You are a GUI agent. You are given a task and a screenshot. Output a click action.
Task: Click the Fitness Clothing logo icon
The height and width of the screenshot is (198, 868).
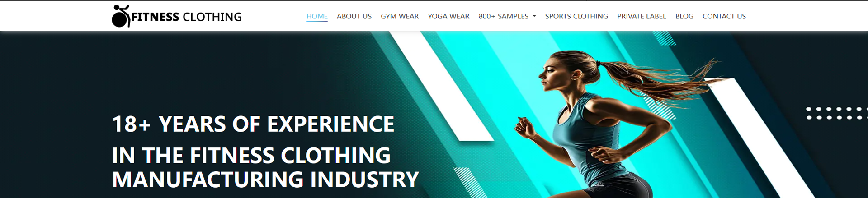120,16
